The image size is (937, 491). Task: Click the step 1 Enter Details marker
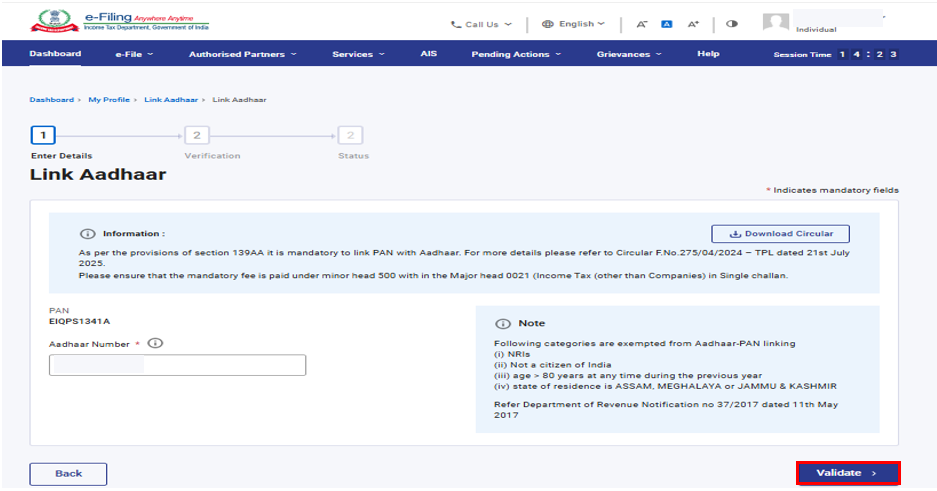click(43, 135)
